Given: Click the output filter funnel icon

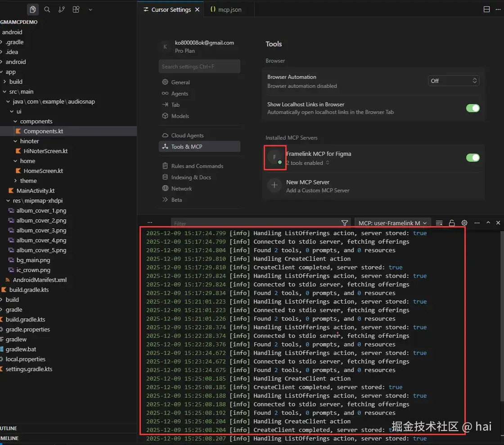Looking at the screenshot, I should click(345, 222).
